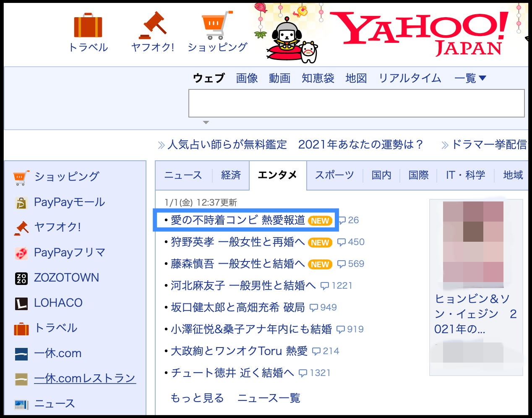Switch to the 地域 tab
This screenshot has width=532, height=418.
(513, 175)
